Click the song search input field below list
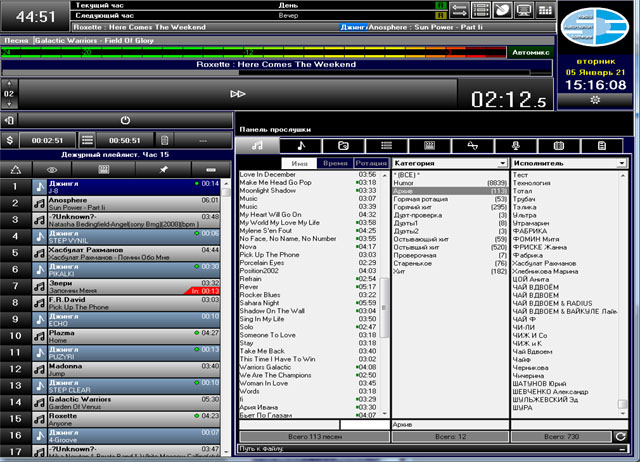This screenshot has width=640, height=462. [x=289, y=424]
